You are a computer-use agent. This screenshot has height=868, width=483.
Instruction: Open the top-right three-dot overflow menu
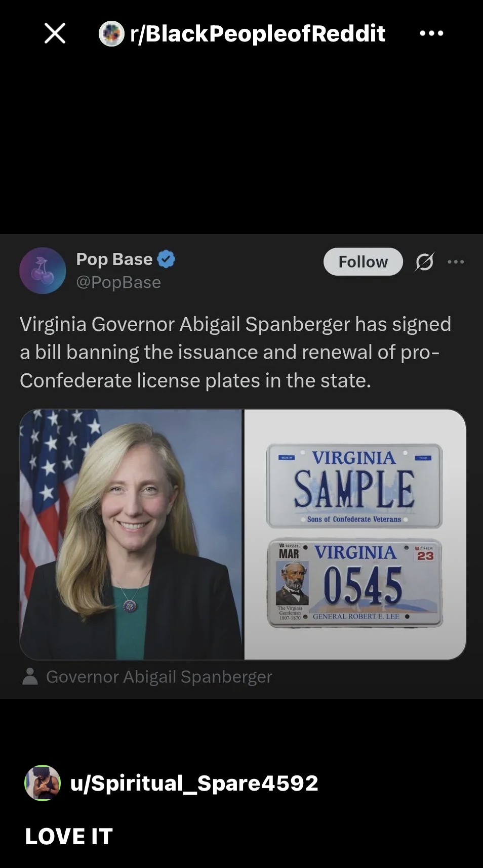click(x=431, y=33)
